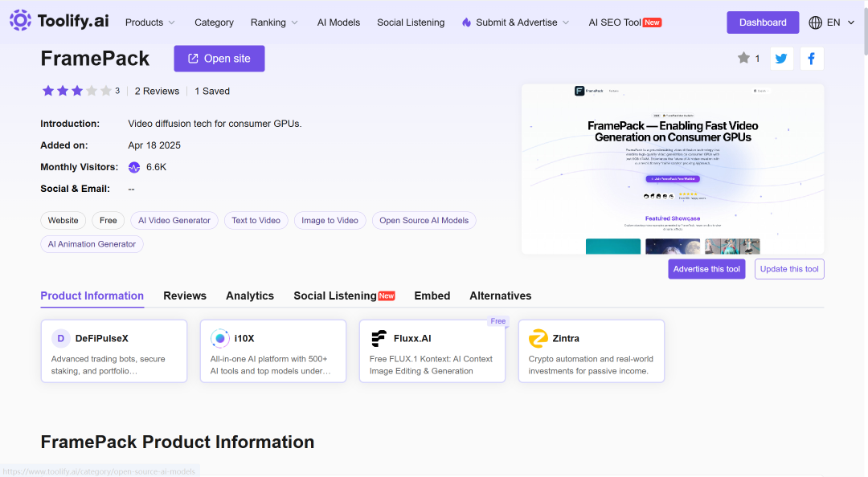
Task: Open the 2 Reviews link
Action: tap(158, 92)
